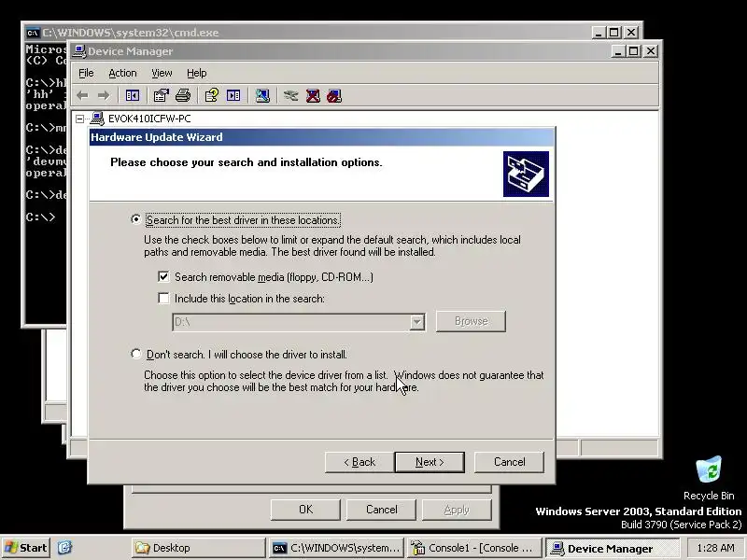Click the Device Manager taskbar item
Screen dimensions: 747x560
[613, 548]
